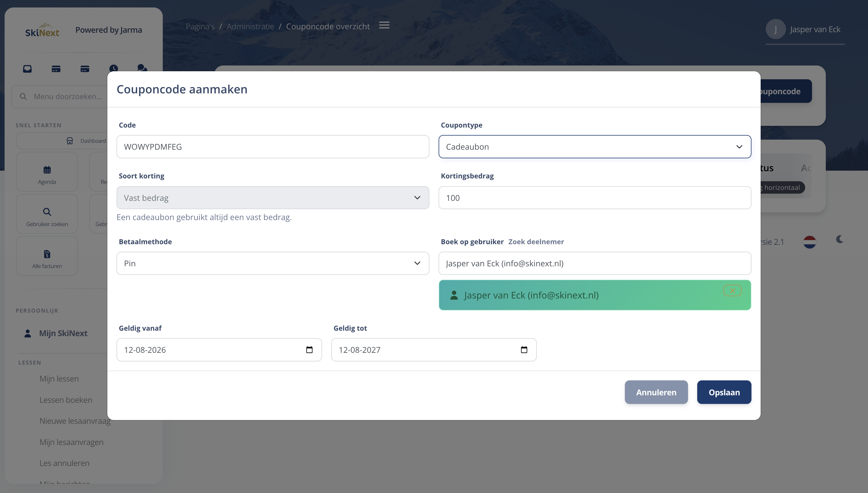Open Mijn lesaanvragen menu item
Image resolution: width=868 pixels, height=493 pixels.
tap(71, 442)
